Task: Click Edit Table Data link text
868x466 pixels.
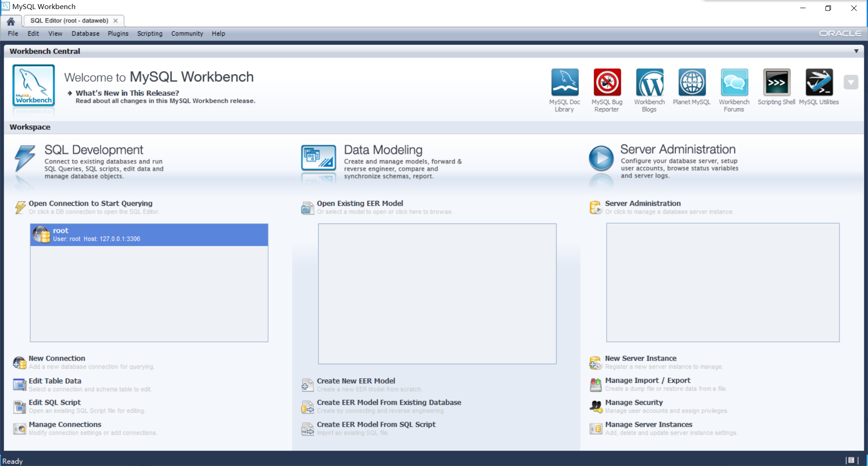Action: tap(55, 381)
